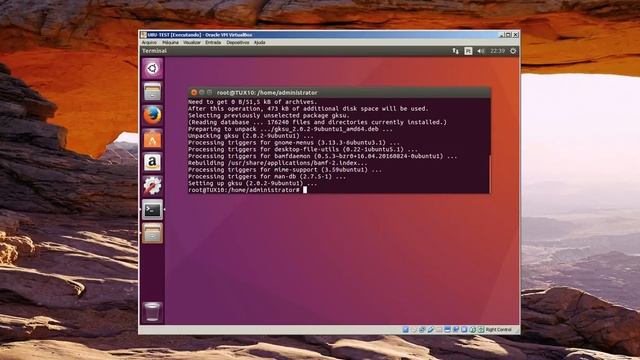640x360 pixels.
Task: Open the network indicator in Ubuntu panel
Action: tap(456, 51)
